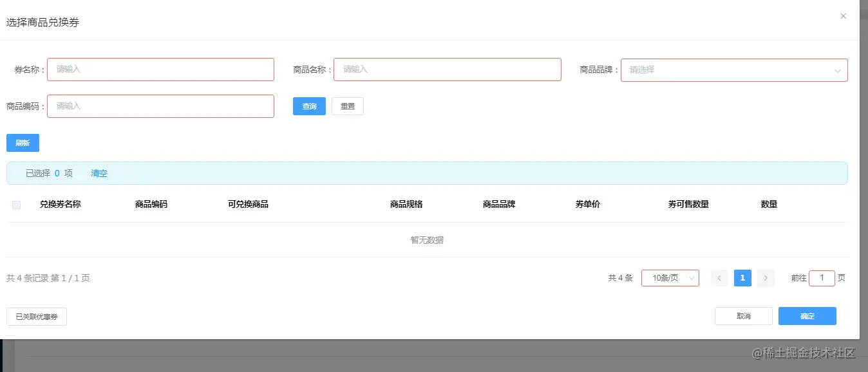Select page 1 in pagination
The height and width of the screenshot is (372, 868).
click(x=742, y=278)
